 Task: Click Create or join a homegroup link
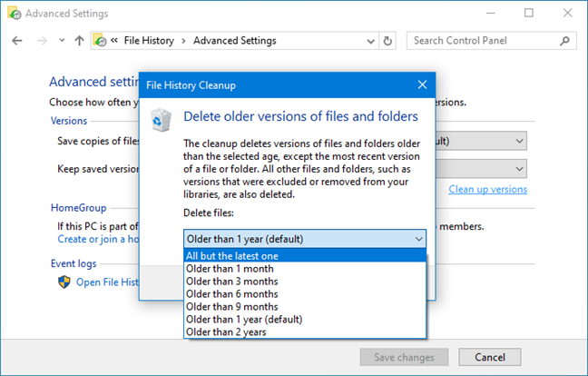coord(98,239)
